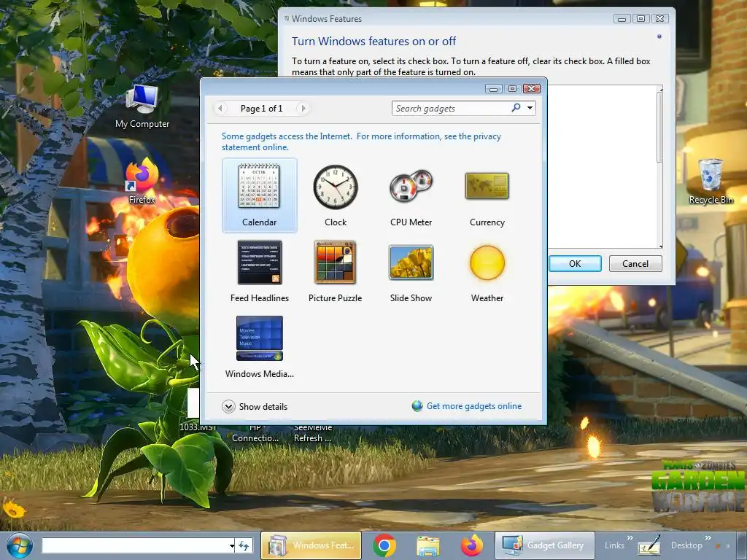Switch to Windows Features taskbar button

311,545
